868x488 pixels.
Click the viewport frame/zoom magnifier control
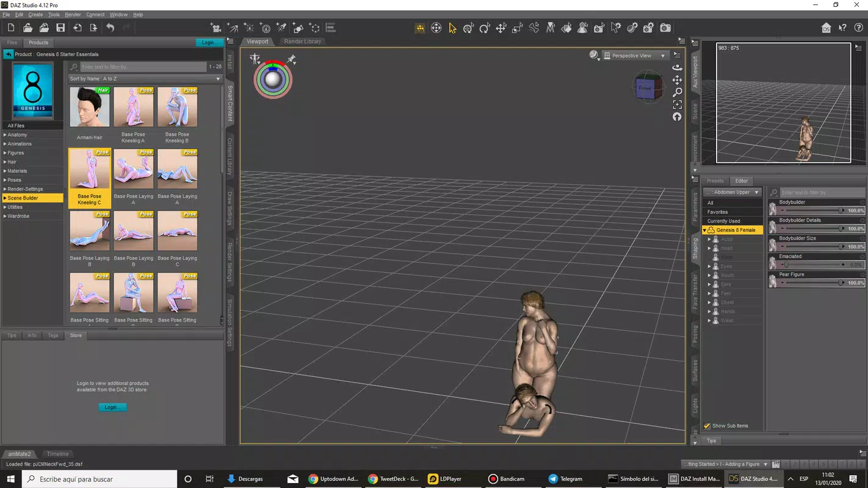pyautogui.click(x=677, y=92)
